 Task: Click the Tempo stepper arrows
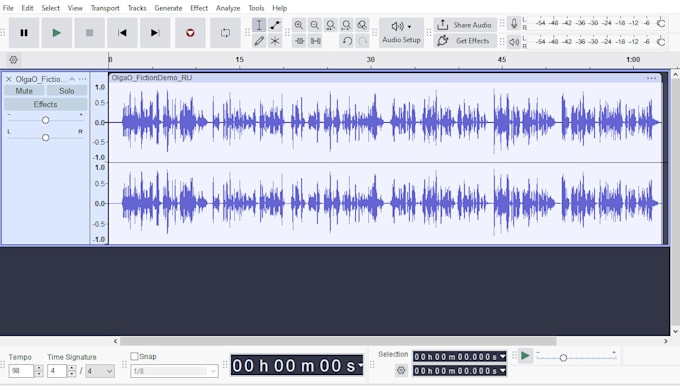(x=39, y=371)
